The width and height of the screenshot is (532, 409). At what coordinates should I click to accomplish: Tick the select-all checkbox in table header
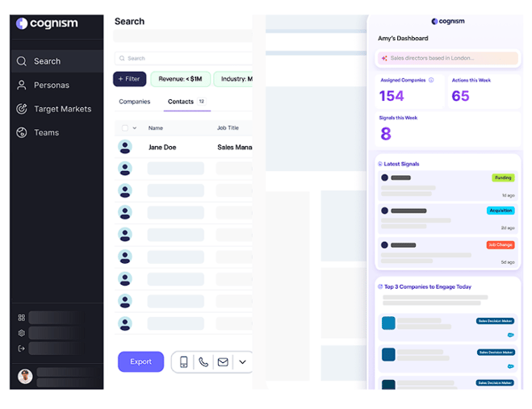(124, 127)
